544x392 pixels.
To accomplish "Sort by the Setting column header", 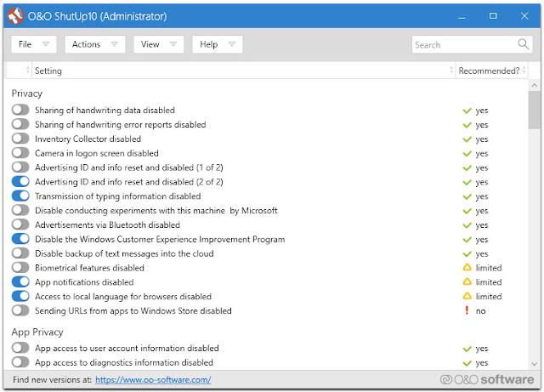I will click(x=243, y=71).
